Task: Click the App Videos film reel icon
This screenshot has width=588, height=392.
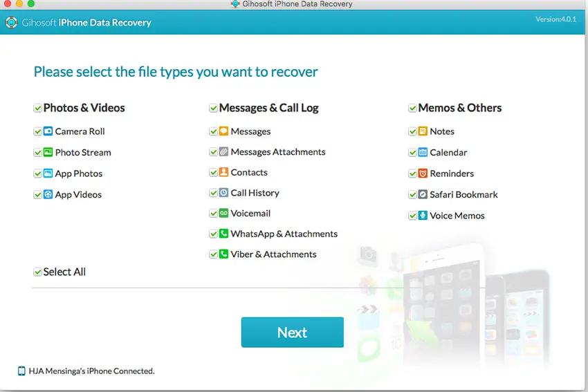Action: click(48, 194)
